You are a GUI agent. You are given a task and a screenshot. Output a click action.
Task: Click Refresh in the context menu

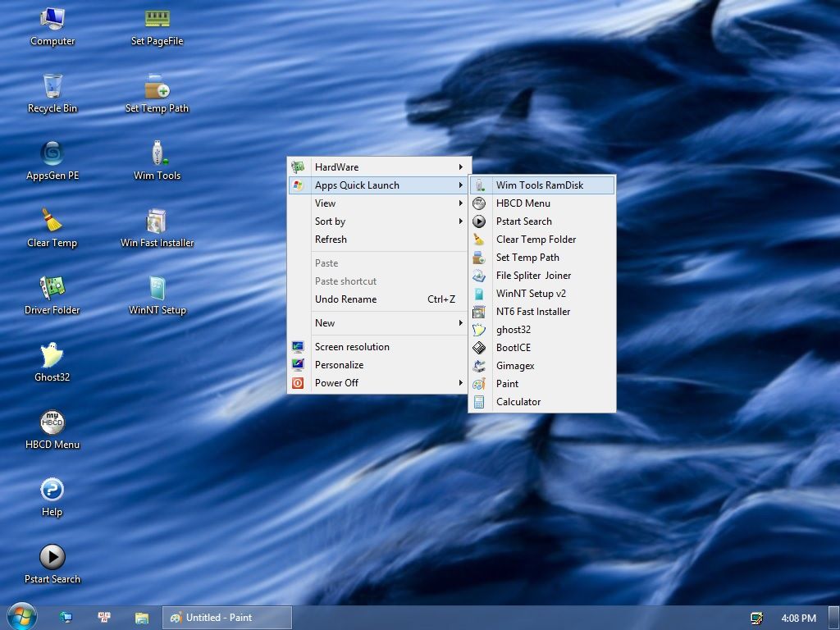click(331, 240)
